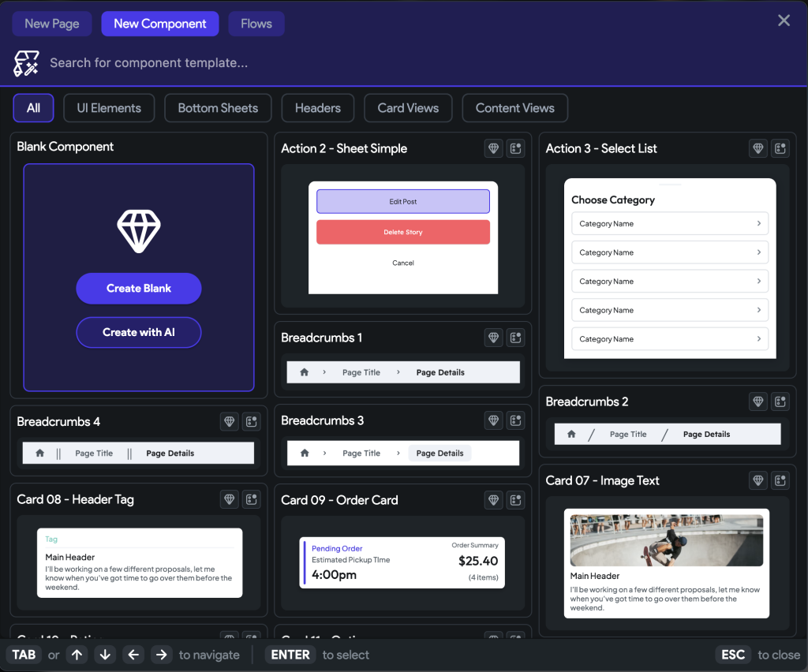Select the New Page tab

pyautogui.click(x=51, y=24)
